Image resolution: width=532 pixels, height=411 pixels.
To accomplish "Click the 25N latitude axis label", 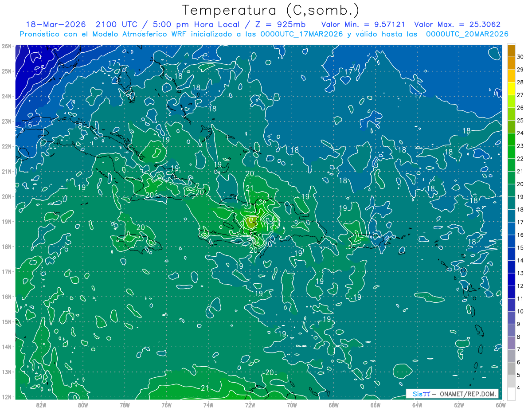I will click(x=6, y=71).
